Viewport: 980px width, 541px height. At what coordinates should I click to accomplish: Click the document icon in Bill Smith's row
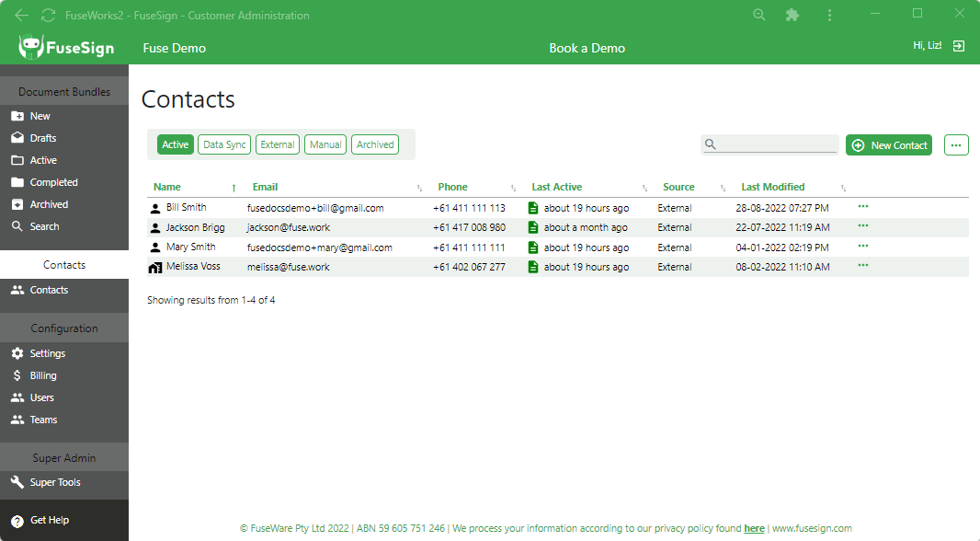point(533,208)
